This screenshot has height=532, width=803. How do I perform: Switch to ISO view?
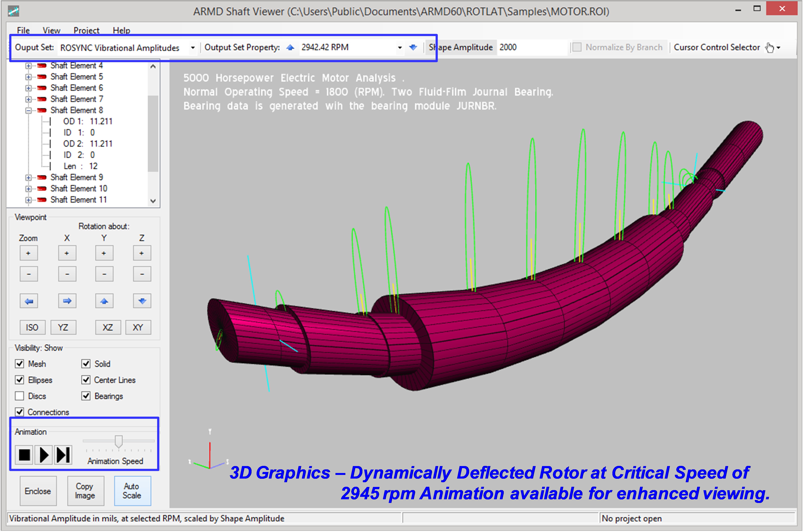pos(32,327)
